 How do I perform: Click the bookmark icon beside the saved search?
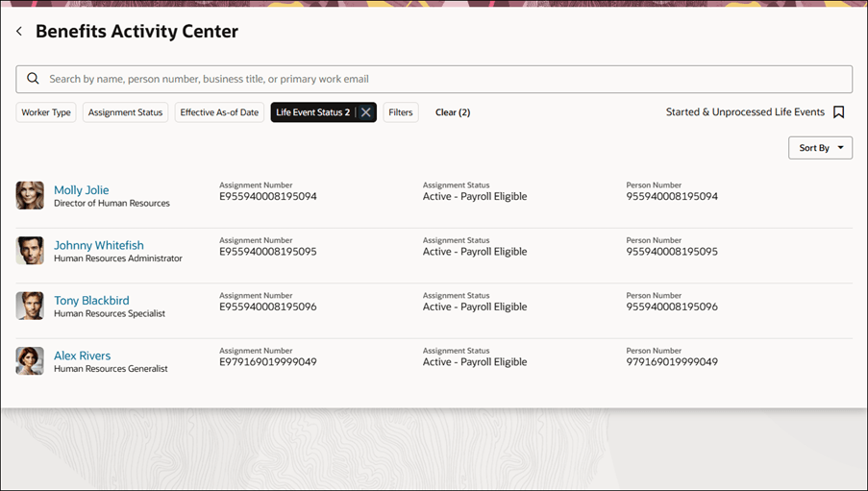pos(838,112)
